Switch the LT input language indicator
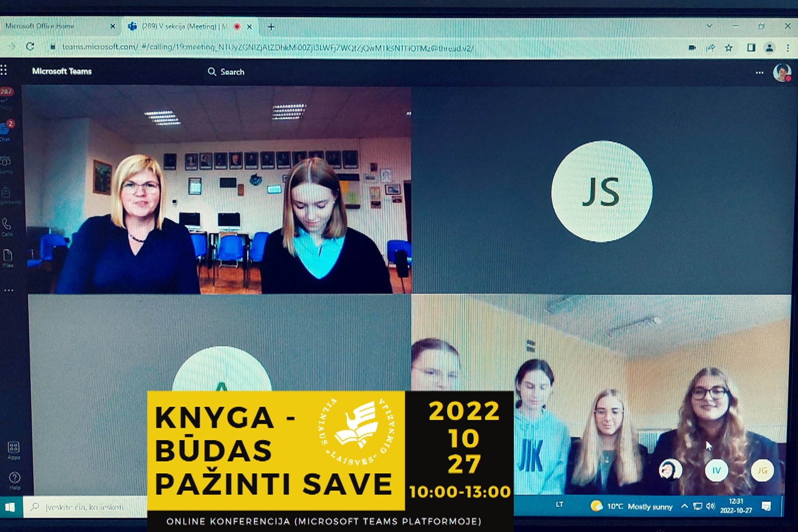 tap(560, 504)
